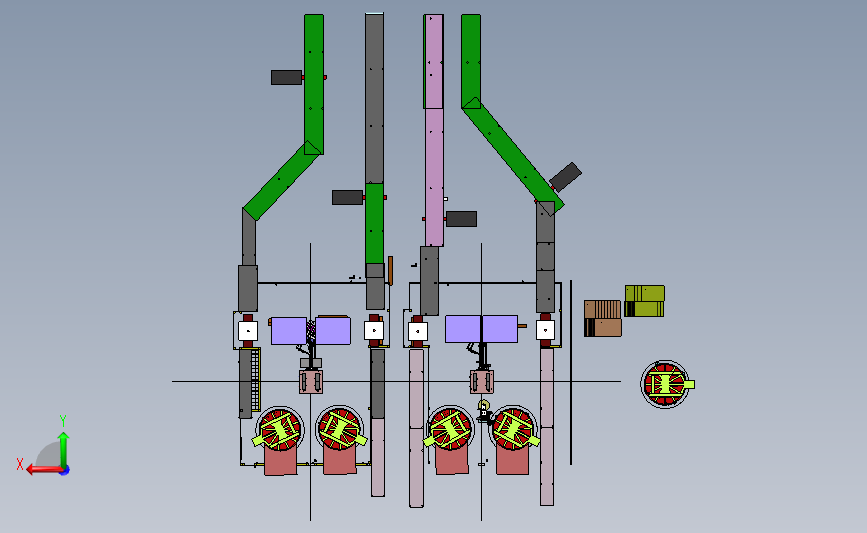
Task: Select the tilted black motor on right conveyor
Action: 566,177
